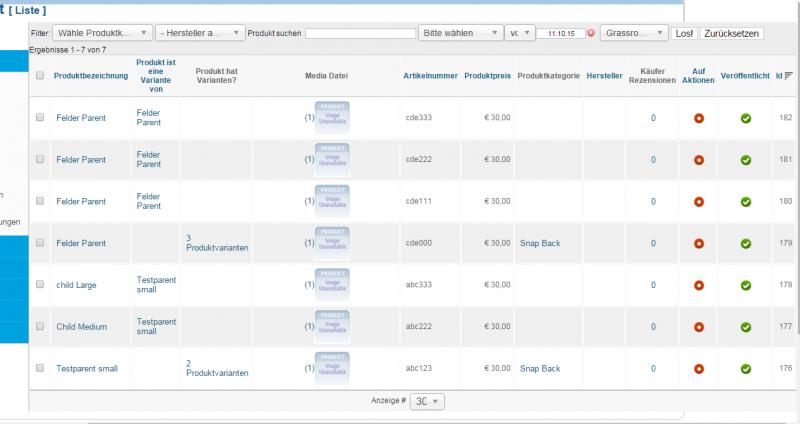Toggle published status for product ID 182
This screenshot has width=800, height=424.
click(745, 118)
